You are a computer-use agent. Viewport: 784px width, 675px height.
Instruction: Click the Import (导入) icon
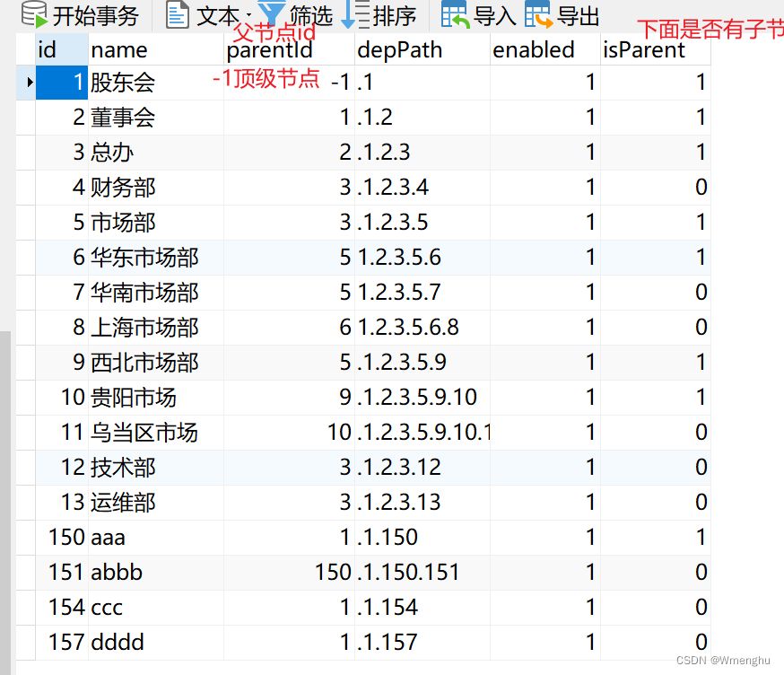[x=455, y=14]
